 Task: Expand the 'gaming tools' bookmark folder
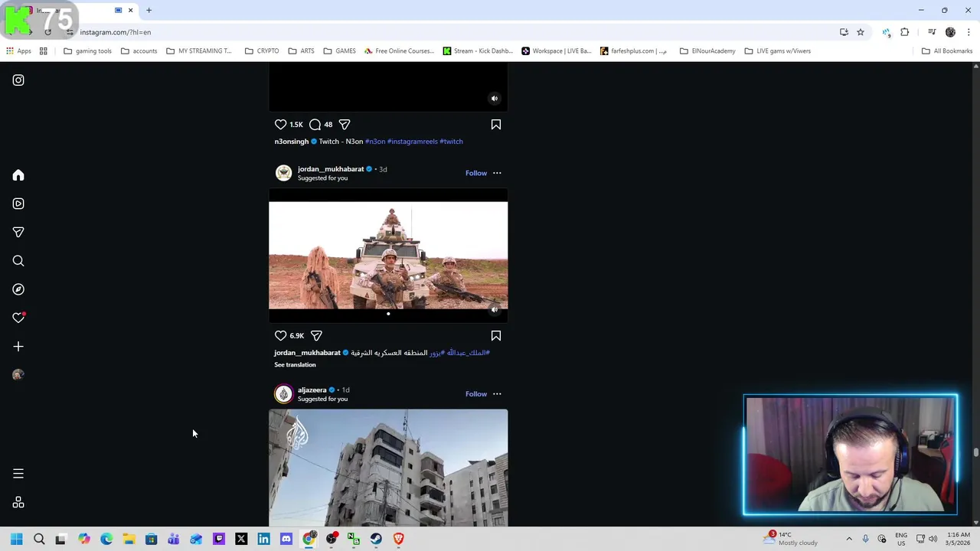tap(87, 51)
